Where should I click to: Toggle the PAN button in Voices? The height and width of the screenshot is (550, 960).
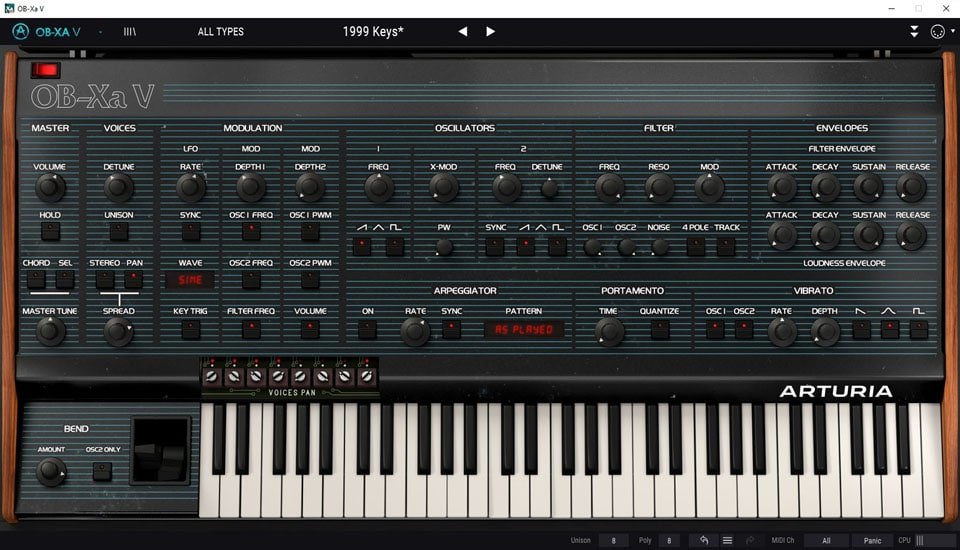point(133,279)
